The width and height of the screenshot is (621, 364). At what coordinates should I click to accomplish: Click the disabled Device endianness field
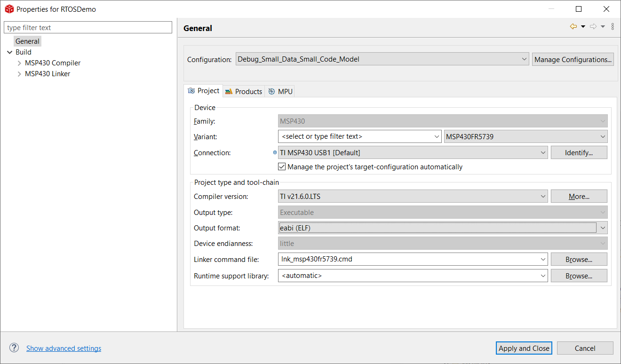click(x=443, y=243)
